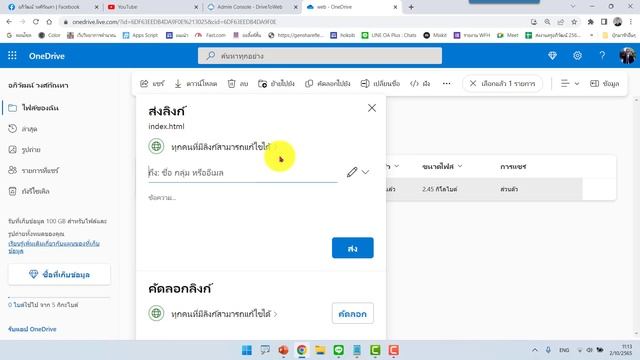
Task: Click the Buy storage (ซื้อที่เก็บข้อมูล) button
Action: [x=59, y=274]
